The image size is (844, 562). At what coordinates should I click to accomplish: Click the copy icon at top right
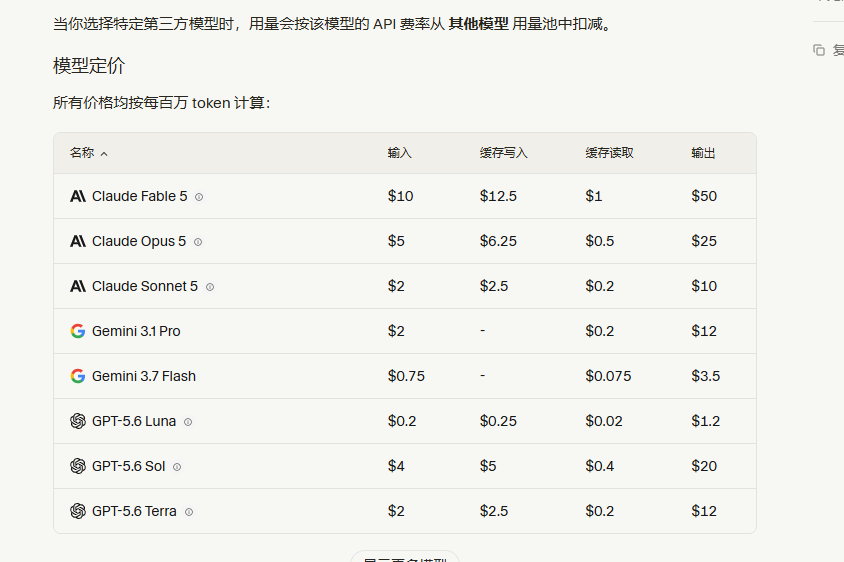(819, 50)
